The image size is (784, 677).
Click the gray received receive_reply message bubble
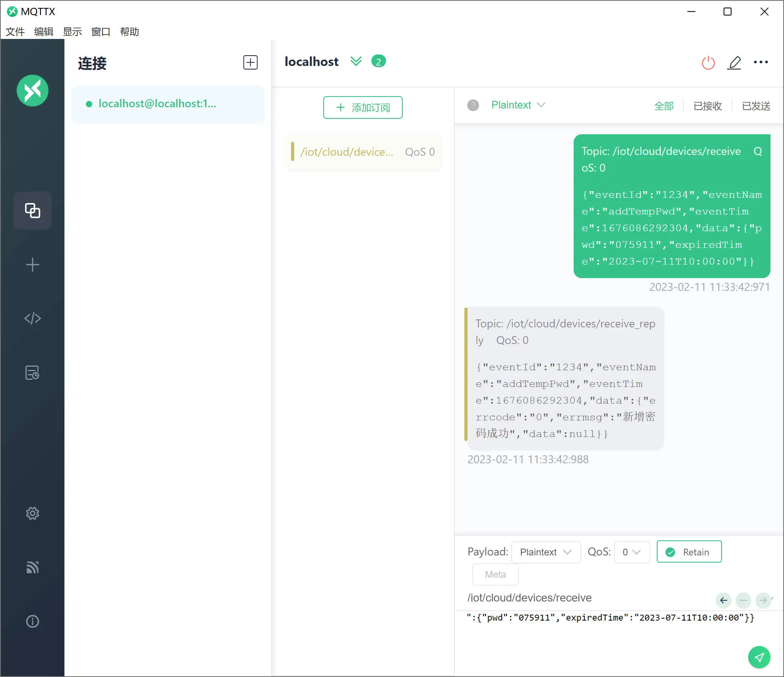(565, 379)
